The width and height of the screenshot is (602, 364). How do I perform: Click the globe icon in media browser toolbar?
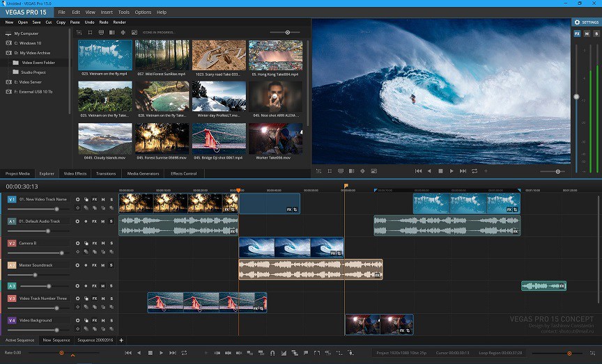pyautogui.click(x=123, y=33)
